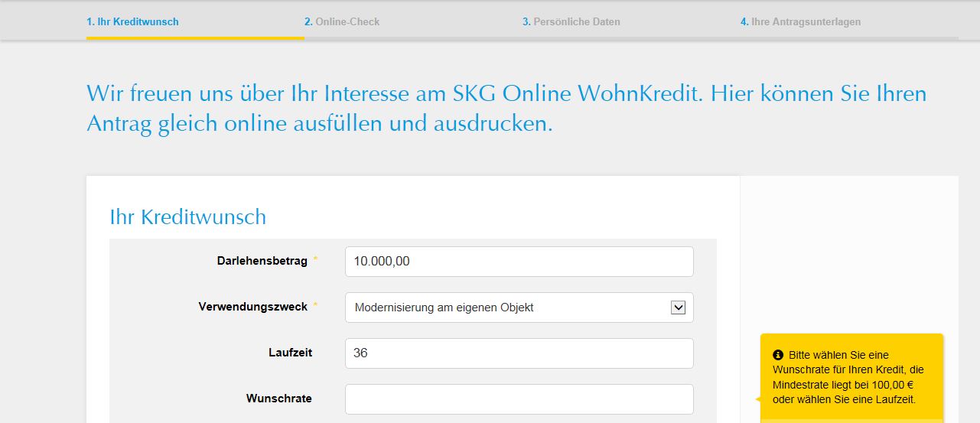
Task: Click the Ihr Kreditwunsch section heading
Action: pyautogui.click(x=188, y=216)
